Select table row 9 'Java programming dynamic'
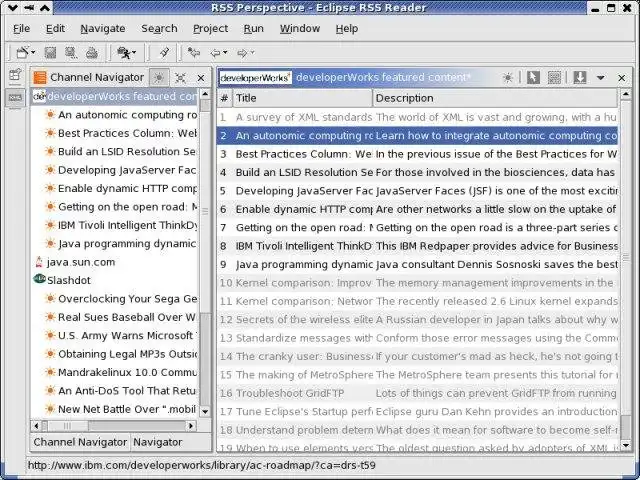640x480 pixels. pyautogui.click(x=417, y=264)
